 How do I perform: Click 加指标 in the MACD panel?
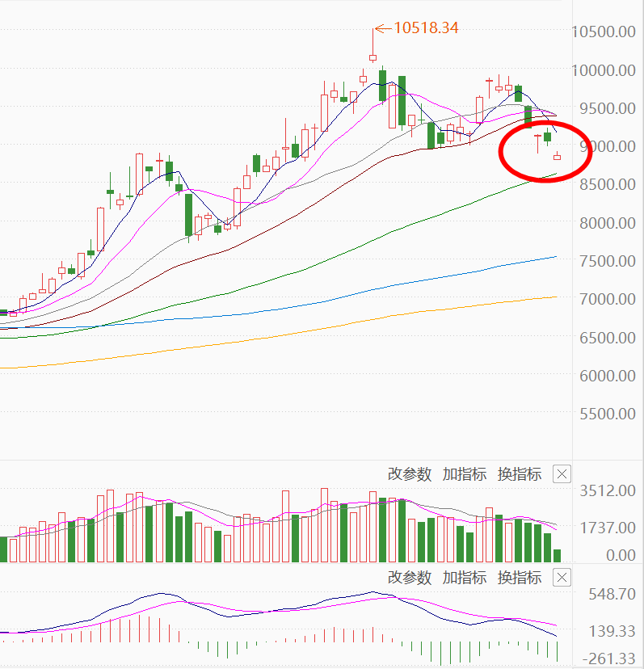[465, 578]
